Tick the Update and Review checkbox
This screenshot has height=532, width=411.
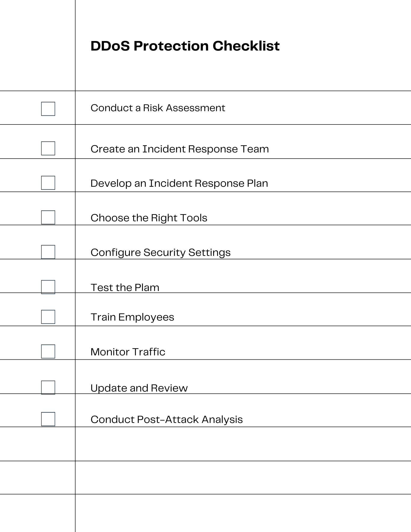coord(48,387)
